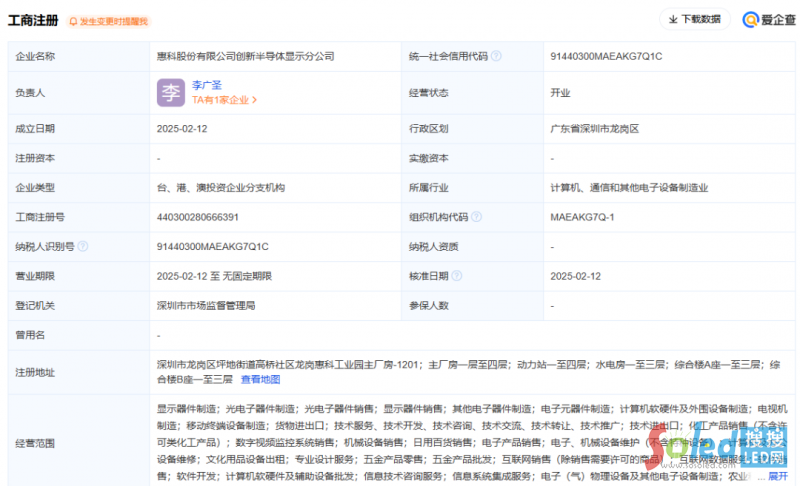The height and width of the screenshot is (486, 800).
Task: Click the download arrow icon in 下载数据
Action: (x=672, y=19)
